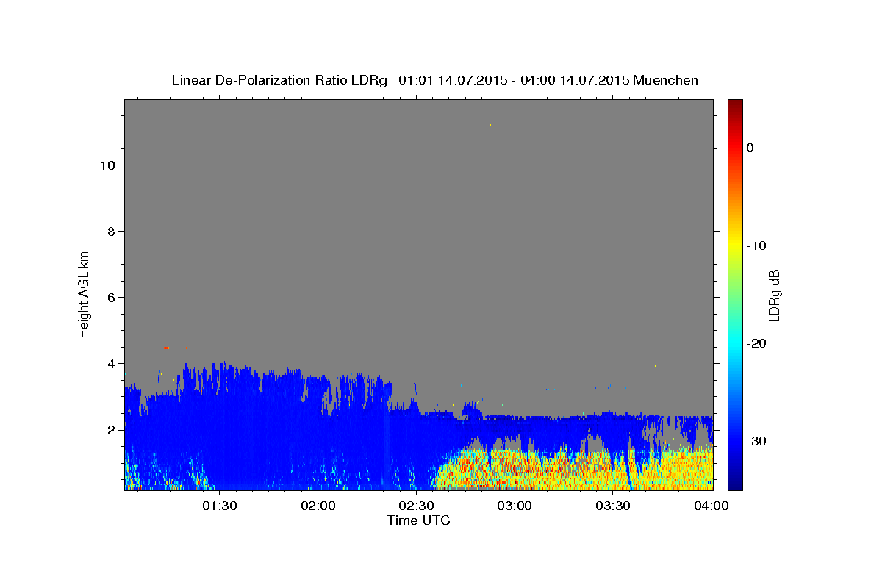Click the height tick label 8
This screenshot has height=588, width=882.
coord(110,232)
